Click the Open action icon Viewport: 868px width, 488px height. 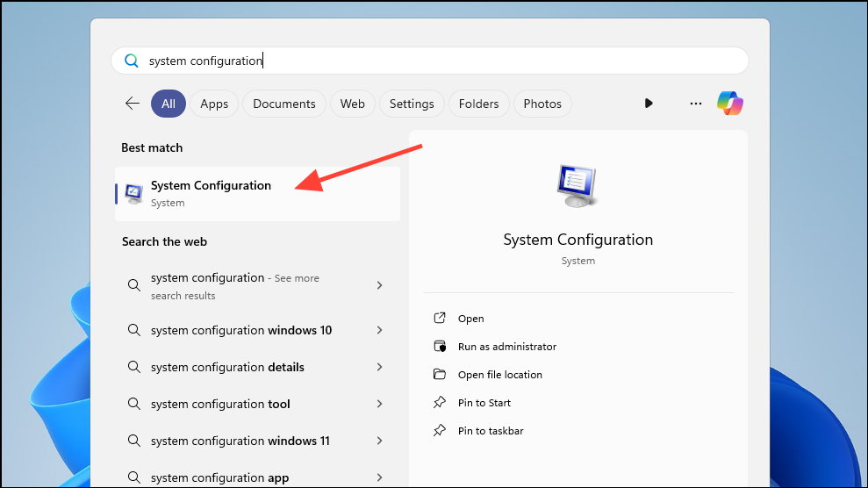[x=440, y=318]
